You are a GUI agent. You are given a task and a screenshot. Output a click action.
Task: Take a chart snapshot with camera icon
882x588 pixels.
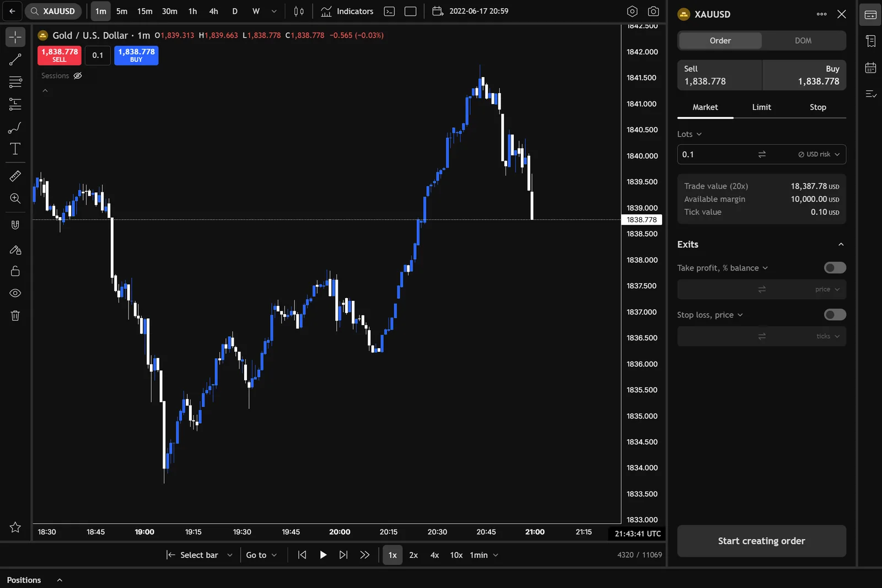coord(653,11)
